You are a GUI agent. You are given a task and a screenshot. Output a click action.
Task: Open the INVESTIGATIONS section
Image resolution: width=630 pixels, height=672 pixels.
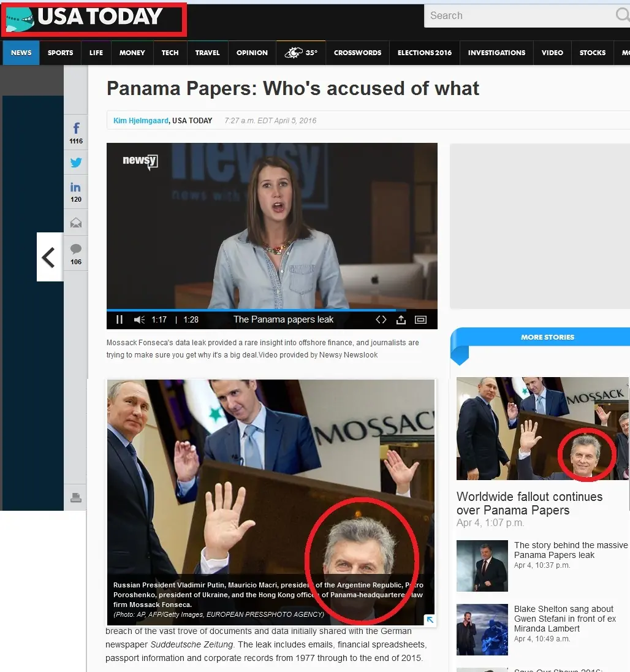click(496, 53)
